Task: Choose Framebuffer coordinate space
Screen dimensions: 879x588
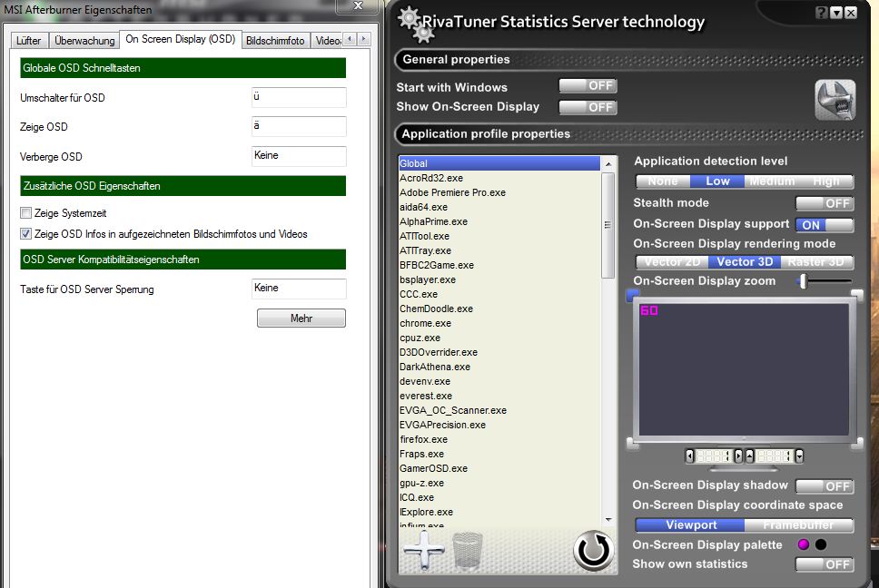Action: [x=799, y=524]
